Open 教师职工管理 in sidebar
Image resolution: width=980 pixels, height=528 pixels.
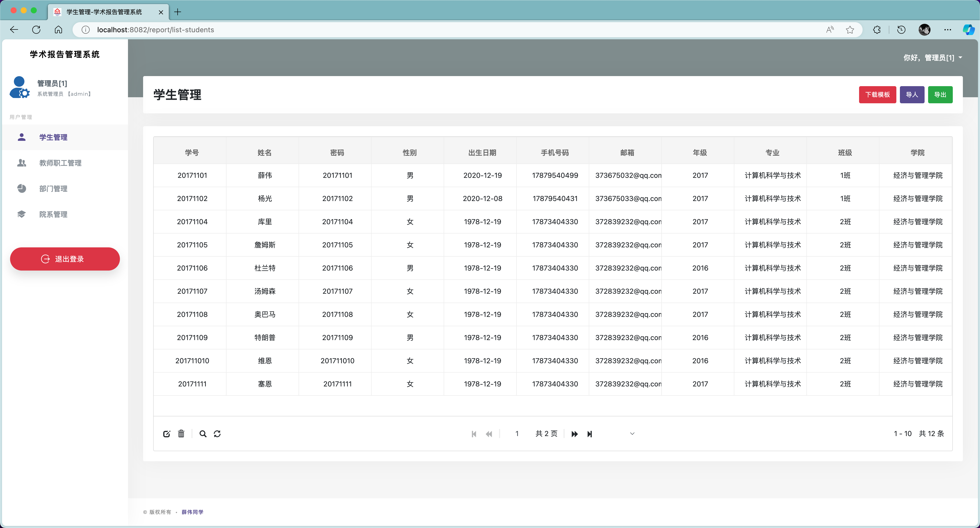(60, 163)
